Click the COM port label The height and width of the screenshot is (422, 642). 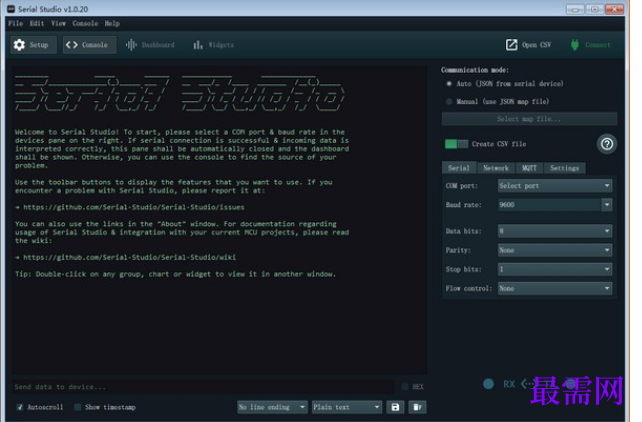pos(462,186)
